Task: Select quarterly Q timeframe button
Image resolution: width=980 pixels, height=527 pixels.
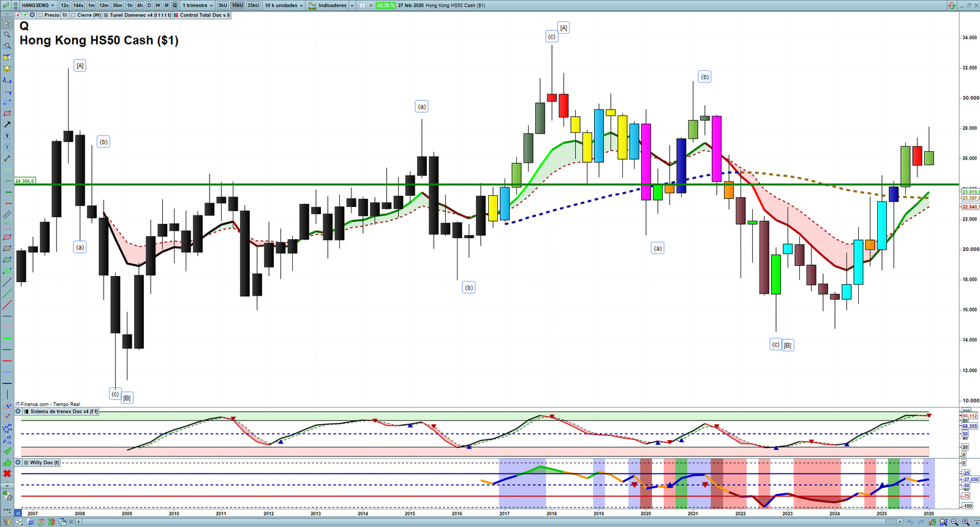Action: (x=175, y=5)
